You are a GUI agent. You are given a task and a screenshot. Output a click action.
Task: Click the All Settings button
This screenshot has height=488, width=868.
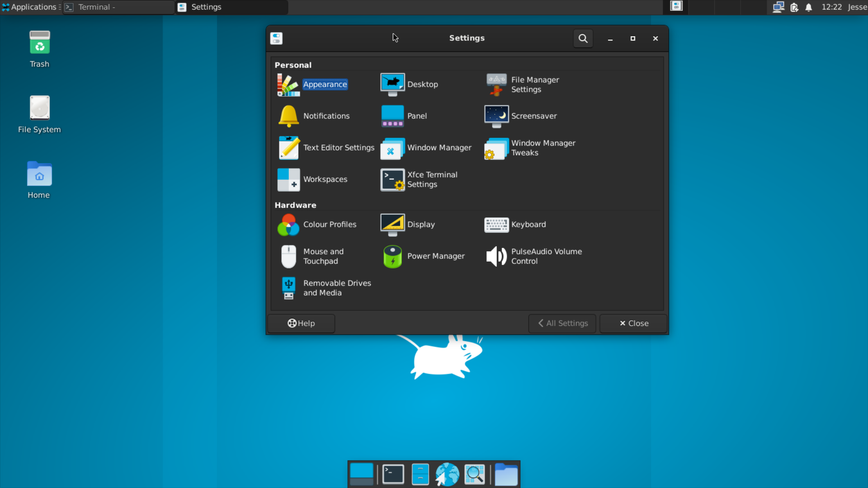562,324
